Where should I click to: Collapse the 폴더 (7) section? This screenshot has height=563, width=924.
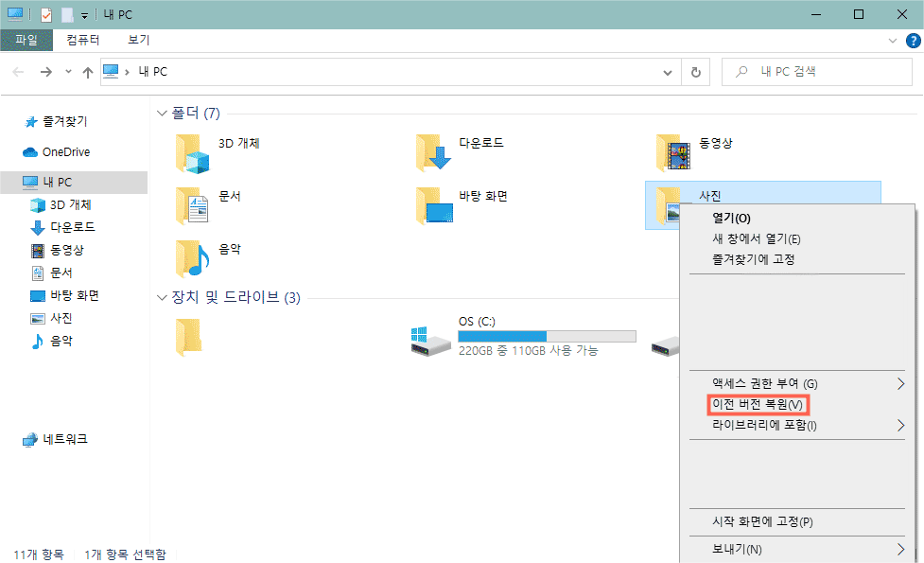[x=163, y=114]
